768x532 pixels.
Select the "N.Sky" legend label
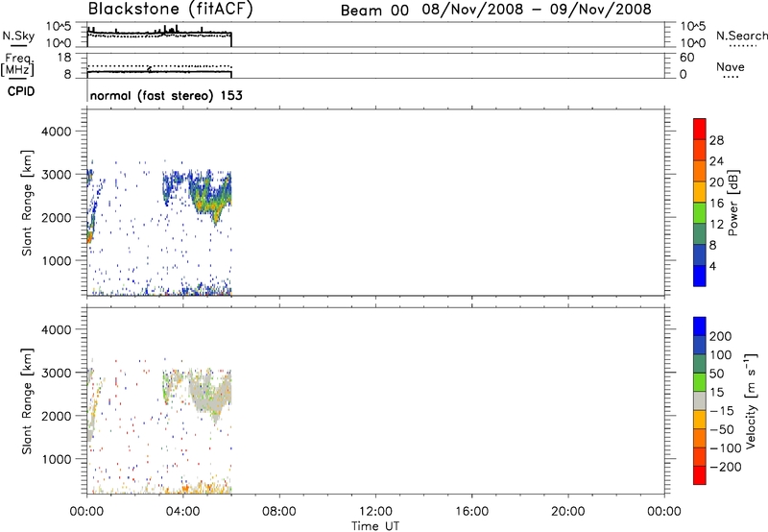coord(18,36)
